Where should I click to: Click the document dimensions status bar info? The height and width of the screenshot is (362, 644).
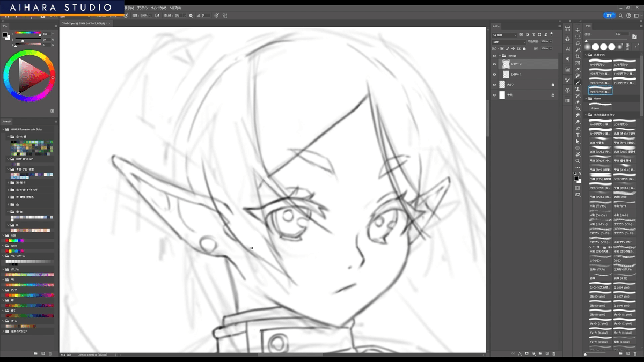93,355
